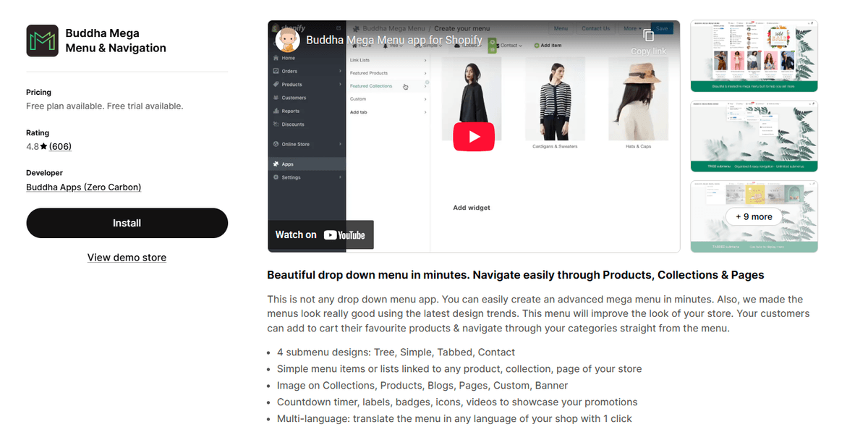
Task: Click the video title 'Buddha Mega Menu app for Shopify'
Action: pos(393,40)
